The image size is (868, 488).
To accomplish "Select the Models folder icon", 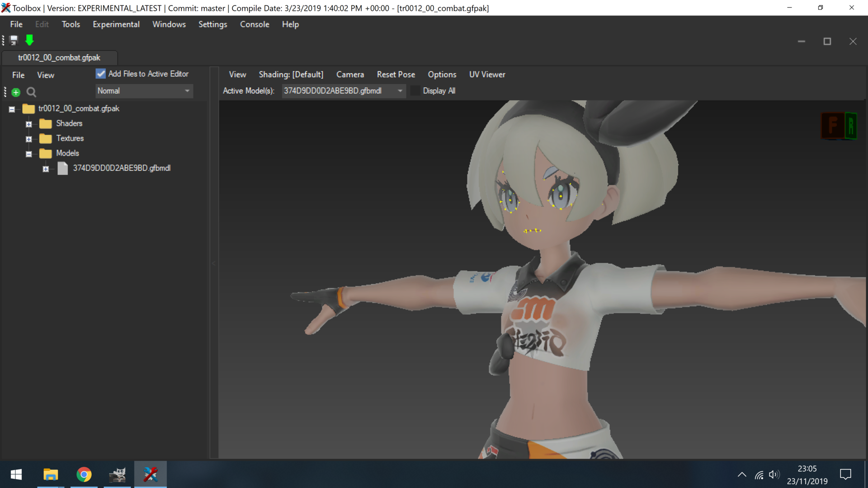I will click(45, 153).
